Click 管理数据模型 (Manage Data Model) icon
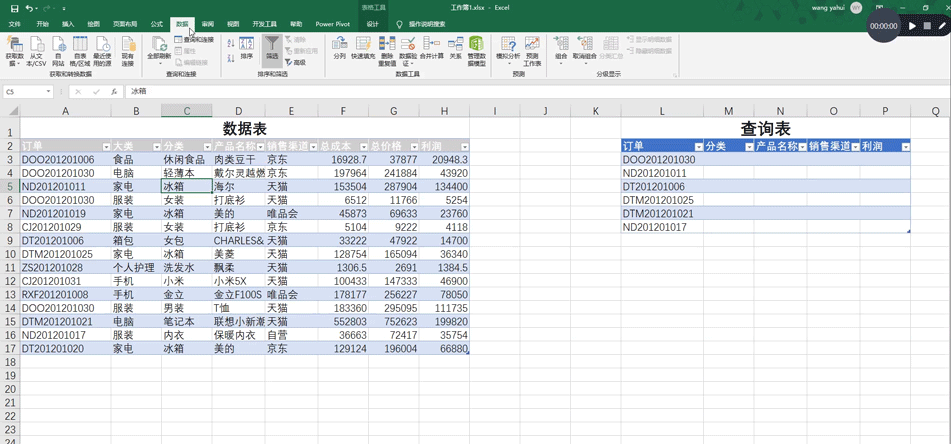951x444 pixels. [x=477, y=51]
